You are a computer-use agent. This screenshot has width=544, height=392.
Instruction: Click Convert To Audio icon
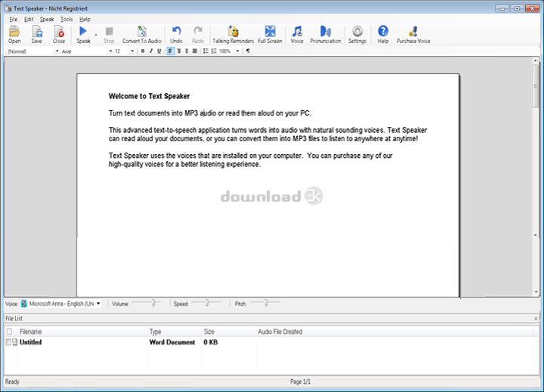click(x=142, y=34)
